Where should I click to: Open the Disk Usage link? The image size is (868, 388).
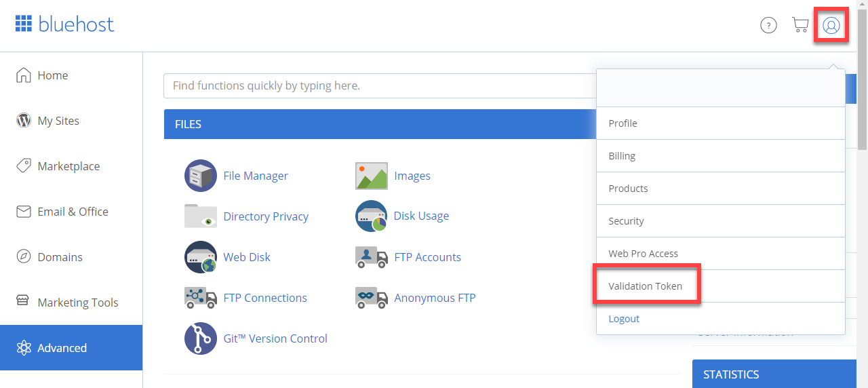coord(421,216)
